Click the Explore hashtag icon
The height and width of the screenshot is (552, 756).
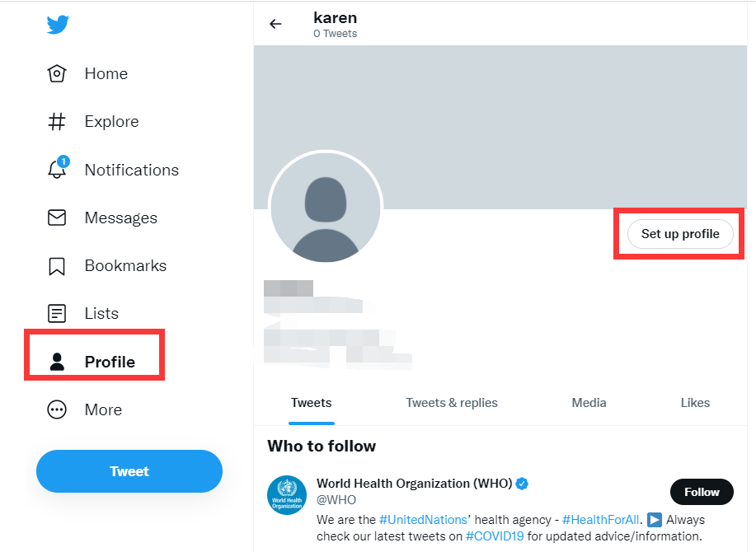click(x=57, y=122)
